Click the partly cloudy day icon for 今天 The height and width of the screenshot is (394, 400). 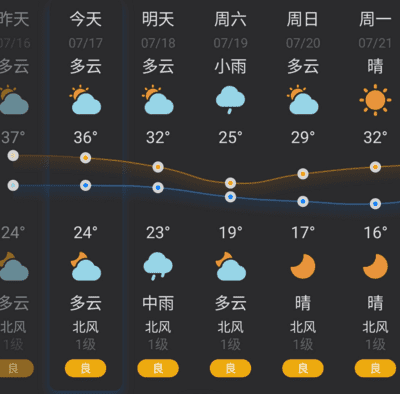click(85, 100)
